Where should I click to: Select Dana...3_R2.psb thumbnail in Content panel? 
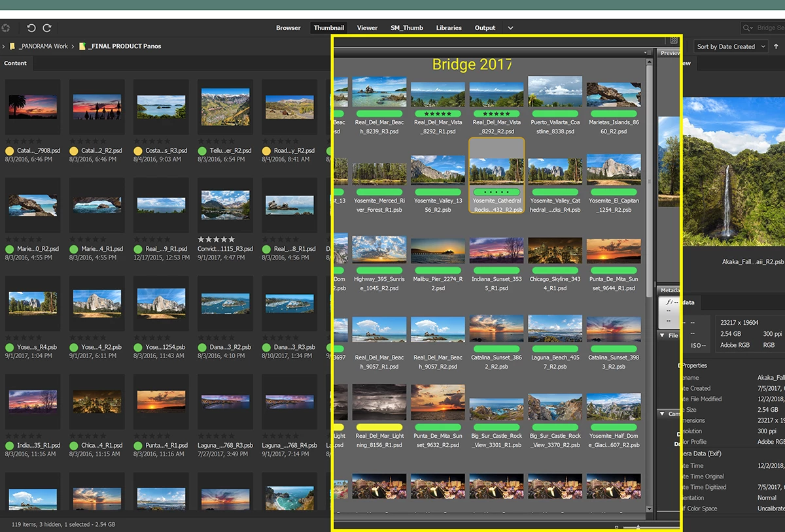225,304
